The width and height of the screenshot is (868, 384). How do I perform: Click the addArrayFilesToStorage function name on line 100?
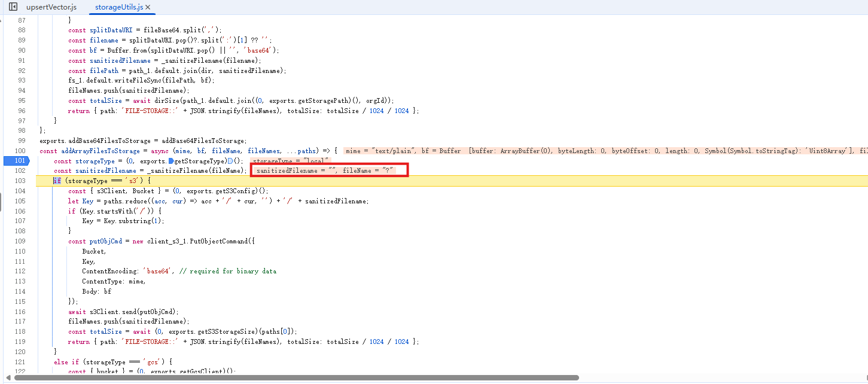[100, 151]
